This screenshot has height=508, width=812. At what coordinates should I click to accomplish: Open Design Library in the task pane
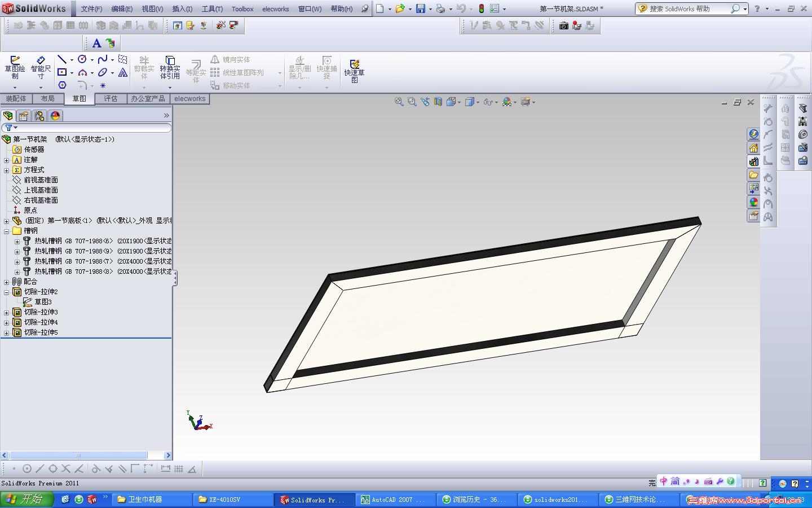tap(754, 161)
